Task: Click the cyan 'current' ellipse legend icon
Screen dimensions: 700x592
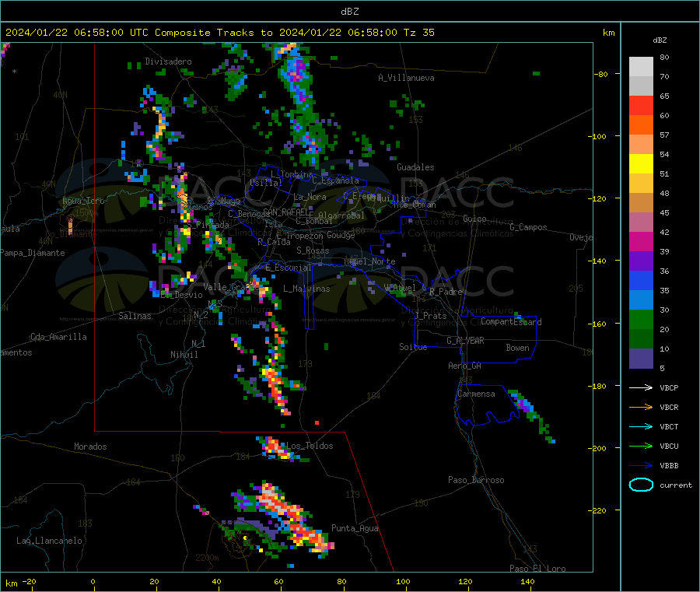Action: point(641,485)
